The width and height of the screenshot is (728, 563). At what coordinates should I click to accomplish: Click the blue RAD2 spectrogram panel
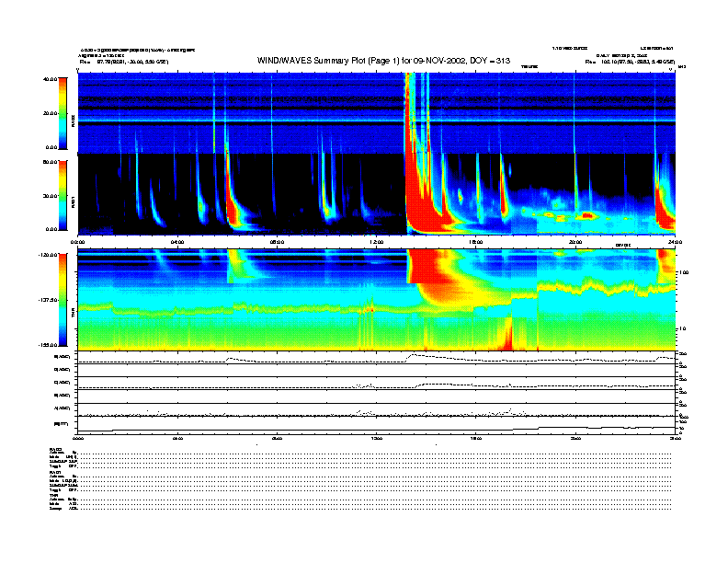(377, 113)
